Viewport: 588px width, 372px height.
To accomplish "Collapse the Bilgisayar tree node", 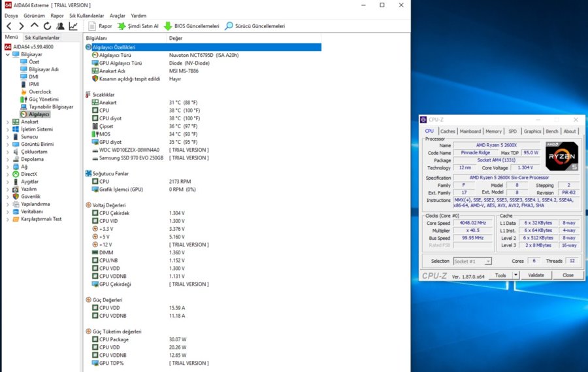I will pyautogui.click(x=7, y=54).
